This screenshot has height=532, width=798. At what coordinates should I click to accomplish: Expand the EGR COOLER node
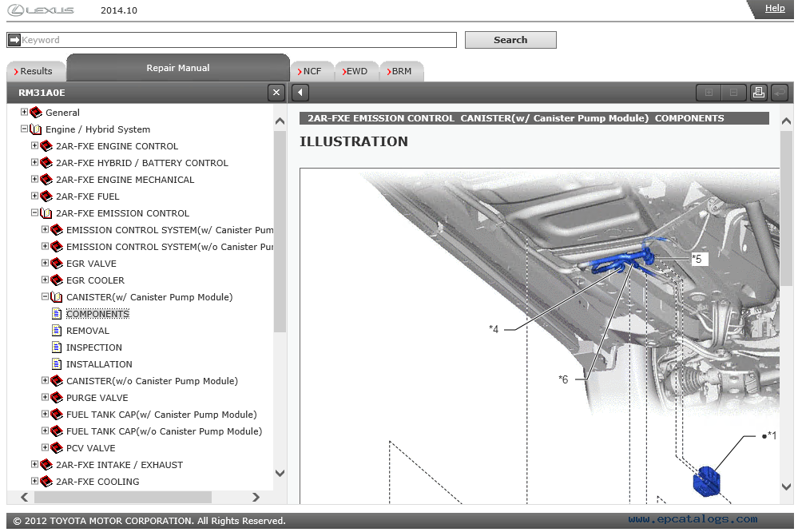[45, 280]
